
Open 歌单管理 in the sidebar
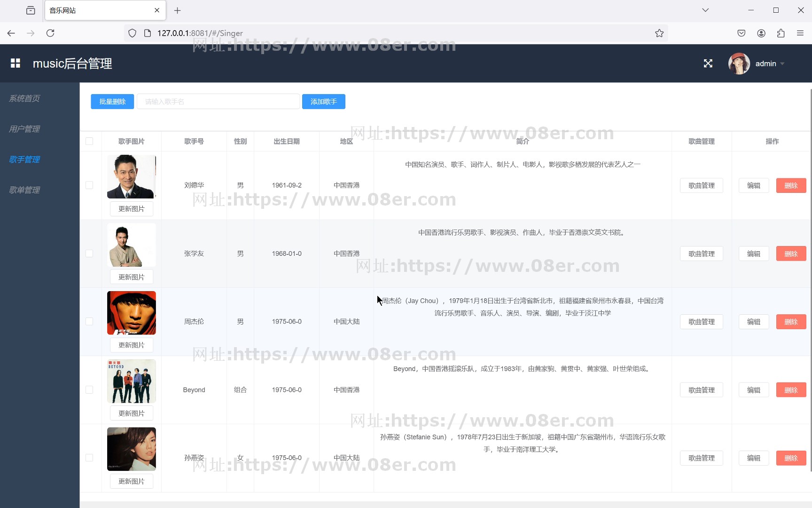point(24,190)
